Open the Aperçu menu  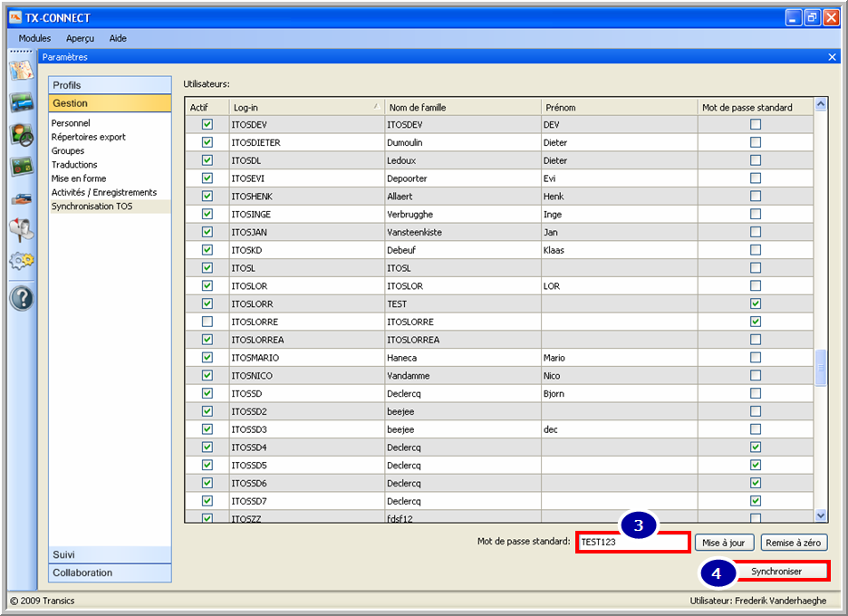click(x=80, y=38)
